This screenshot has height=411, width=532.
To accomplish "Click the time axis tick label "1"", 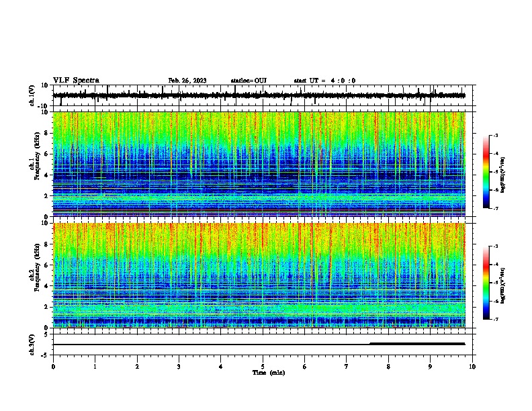I will 95,367.
